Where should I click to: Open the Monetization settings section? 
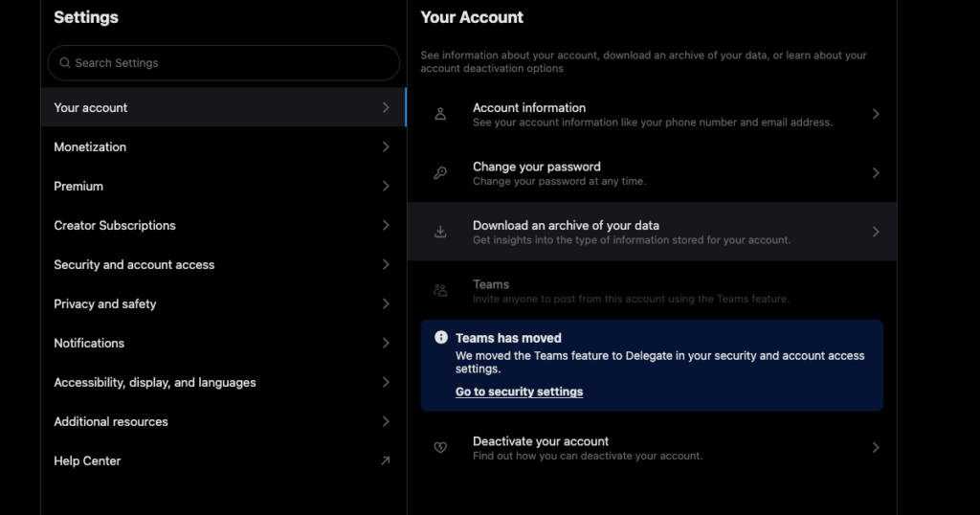coord(224,146)
